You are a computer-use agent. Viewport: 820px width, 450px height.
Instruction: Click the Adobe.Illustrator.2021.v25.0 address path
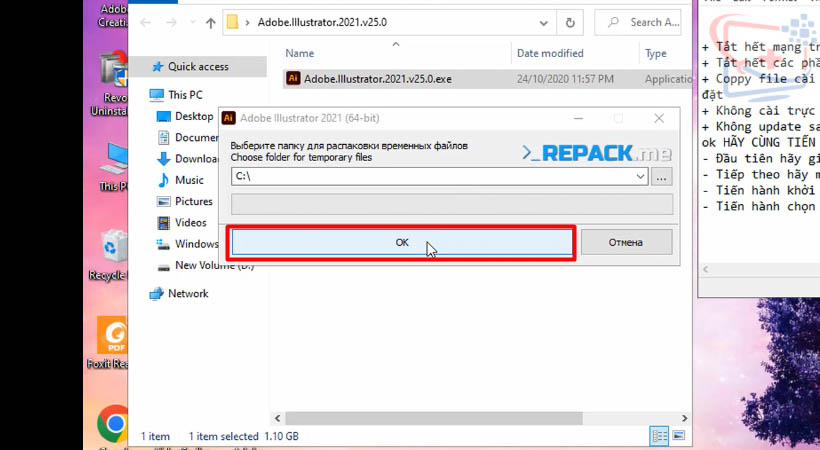tap(322, 22)
